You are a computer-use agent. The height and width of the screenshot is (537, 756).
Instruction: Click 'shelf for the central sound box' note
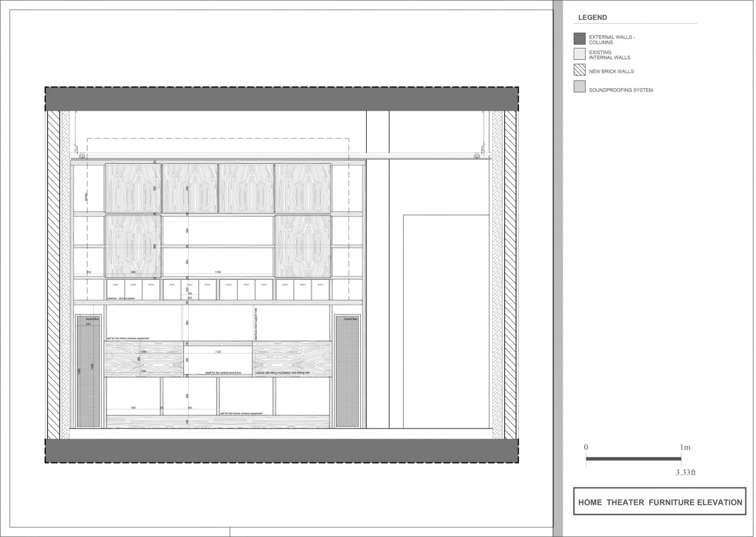pos(223,372)
